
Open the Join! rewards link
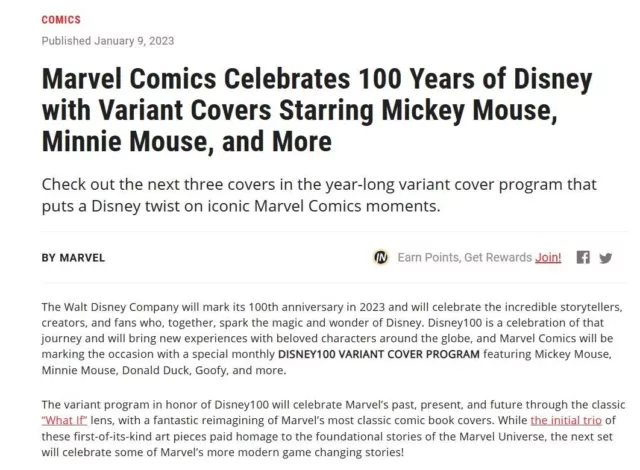[548, 257]
